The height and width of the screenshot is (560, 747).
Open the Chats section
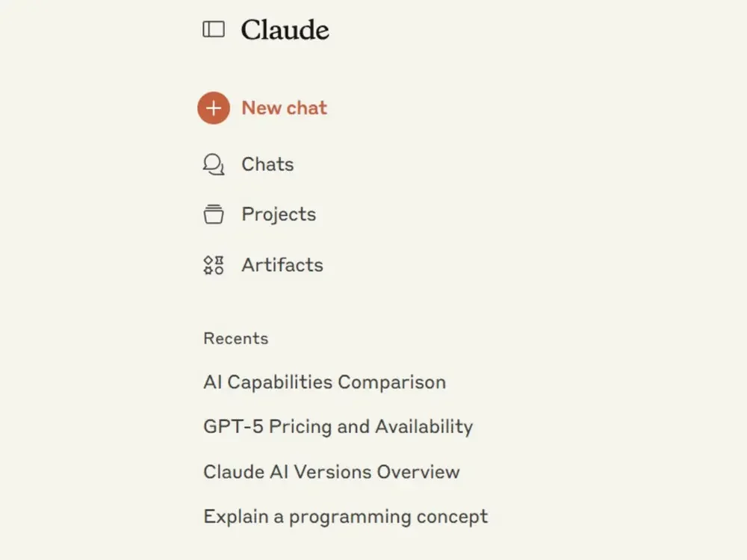click(x=267, y=164)
